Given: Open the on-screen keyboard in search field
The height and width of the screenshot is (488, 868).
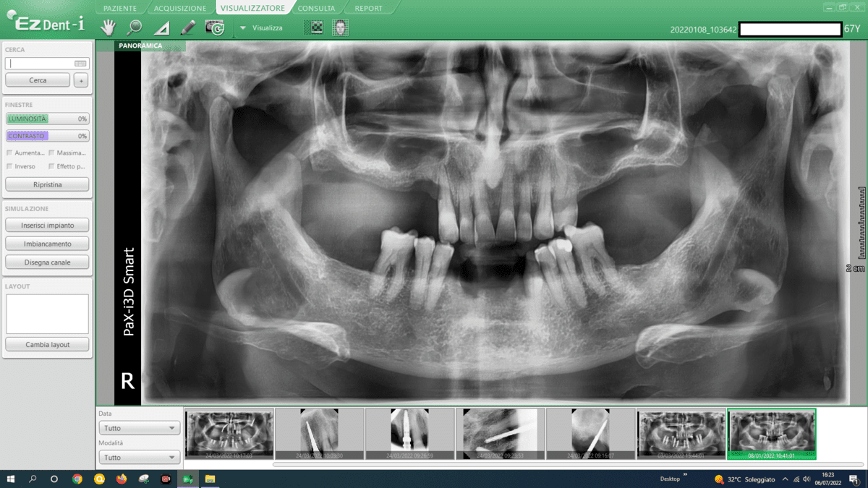Looking at the screenshot, I should tap(80, 64).
